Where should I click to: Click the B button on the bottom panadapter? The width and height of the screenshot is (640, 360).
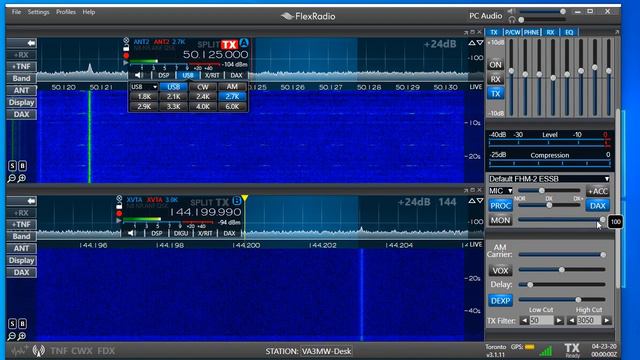pyautogui.click(x=22, y=324)
